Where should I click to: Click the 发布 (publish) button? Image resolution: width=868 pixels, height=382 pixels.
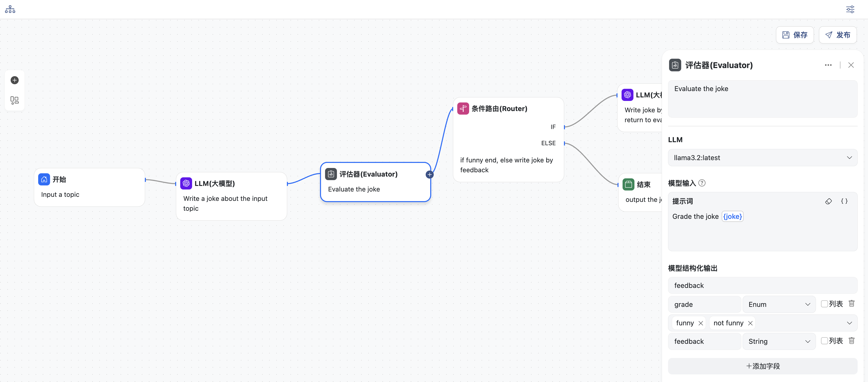(x=838, y=35)
